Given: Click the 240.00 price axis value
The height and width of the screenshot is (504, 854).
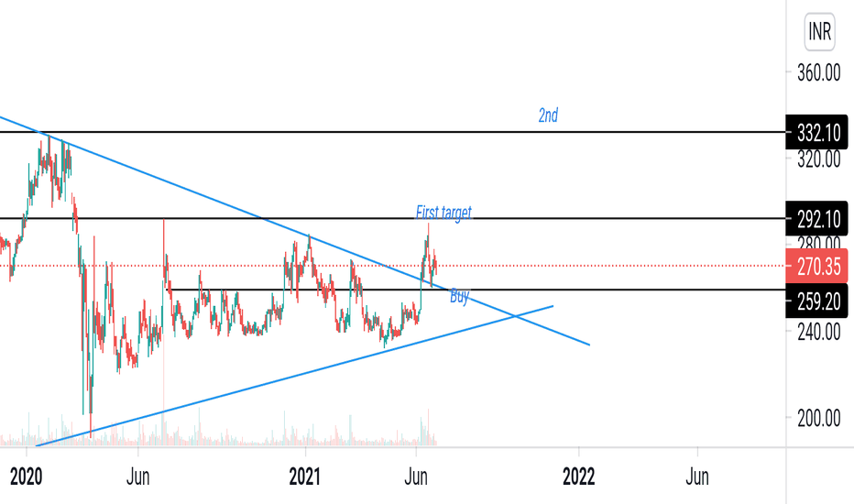Looking at the screenshot, I should click(x=818, y=331).
